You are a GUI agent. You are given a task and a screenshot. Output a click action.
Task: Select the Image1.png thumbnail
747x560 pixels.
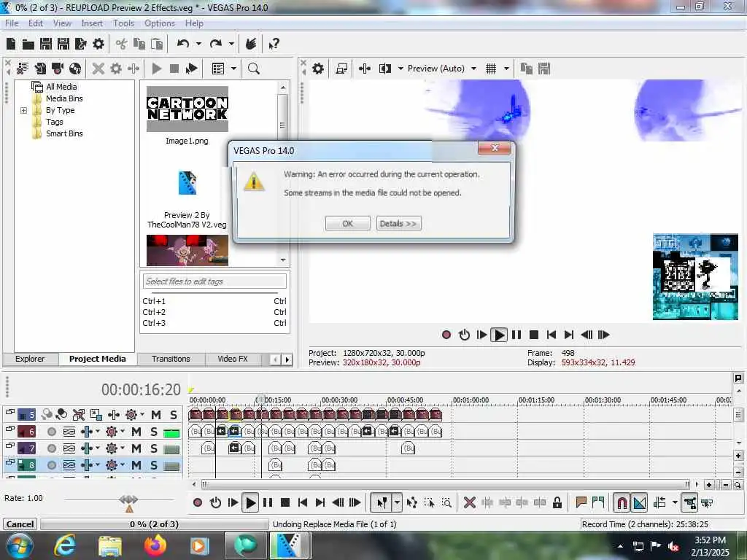pos(187,109)
